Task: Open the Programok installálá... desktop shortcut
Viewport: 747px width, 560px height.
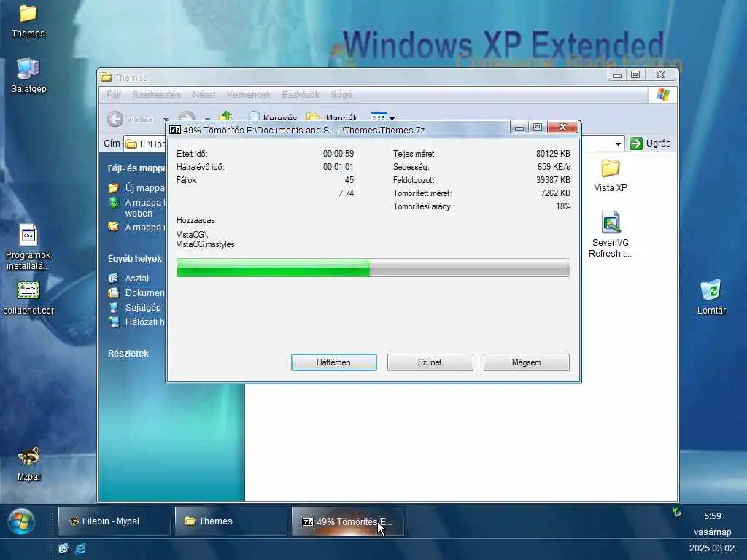Action: coord(28,247)
